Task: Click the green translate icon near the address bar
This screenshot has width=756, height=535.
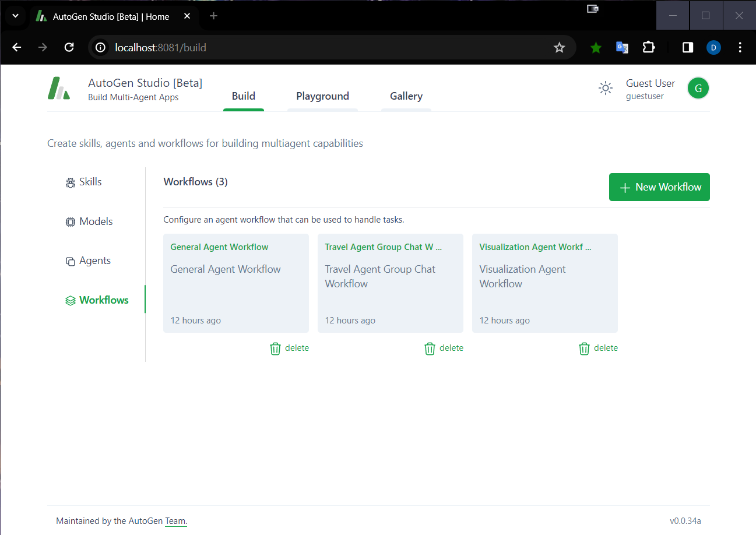Action: pyautogui.click(x=622, y=47)
